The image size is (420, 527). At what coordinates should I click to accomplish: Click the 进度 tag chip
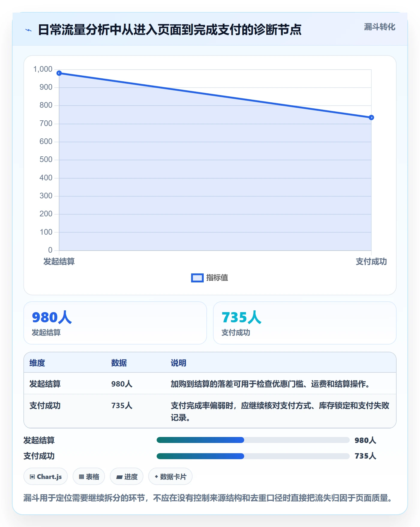click(127, 477)
